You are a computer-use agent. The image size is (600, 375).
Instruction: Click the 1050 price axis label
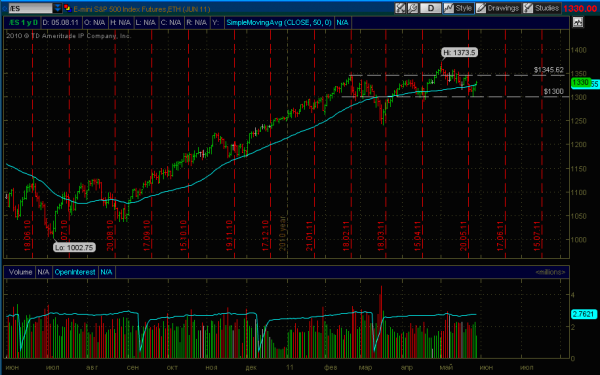coord(580,216)
